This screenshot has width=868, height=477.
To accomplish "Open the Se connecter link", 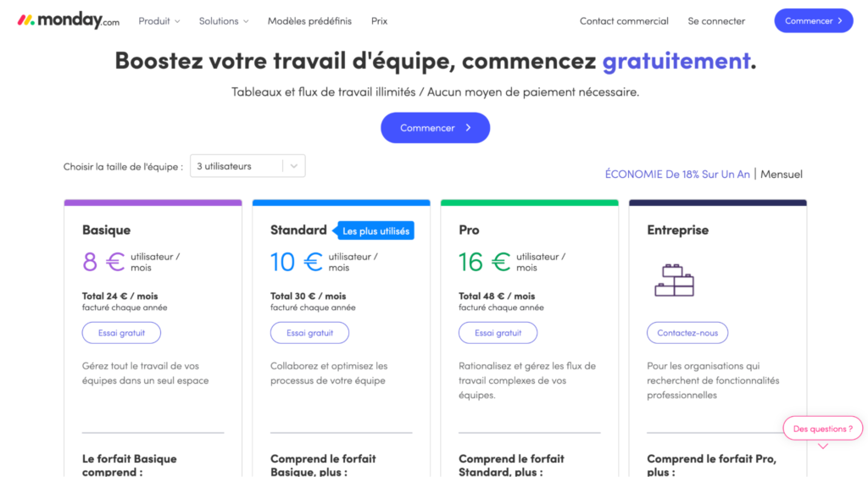I will tap(716, 21).
